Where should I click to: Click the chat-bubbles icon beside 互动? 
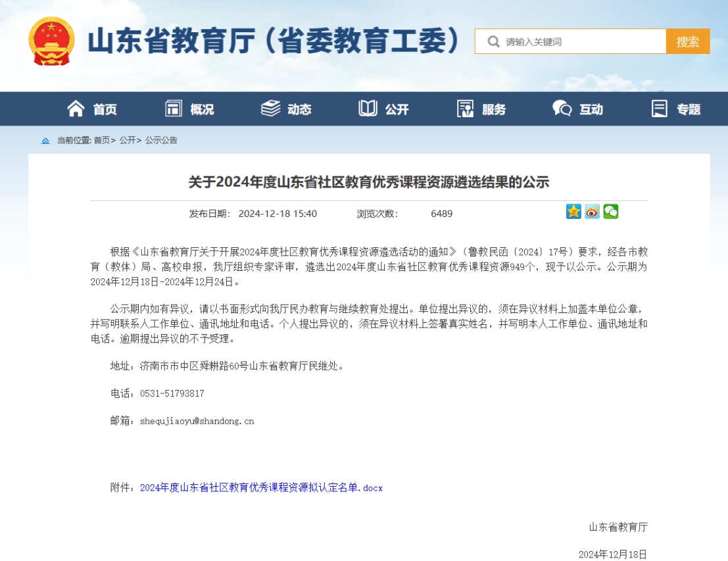pyautogui.click(x=562, y=109)
